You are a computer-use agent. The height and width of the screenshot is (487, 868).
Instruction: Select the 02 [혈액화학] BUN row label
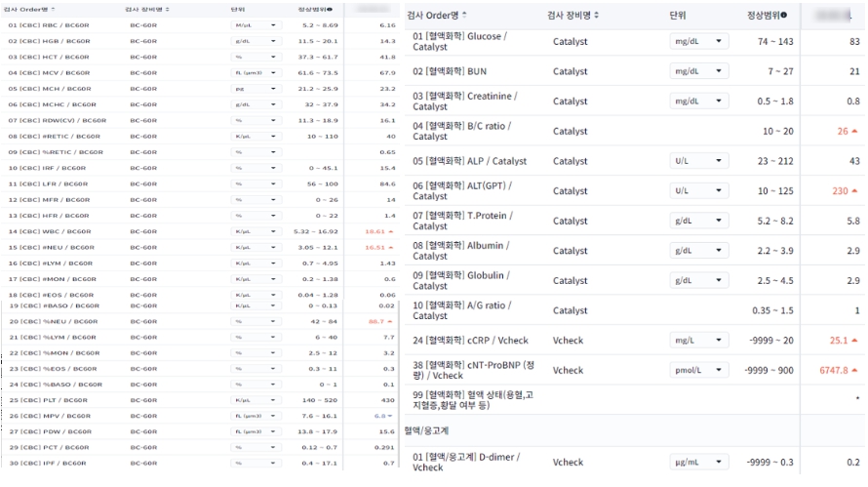tap(454, 71)
